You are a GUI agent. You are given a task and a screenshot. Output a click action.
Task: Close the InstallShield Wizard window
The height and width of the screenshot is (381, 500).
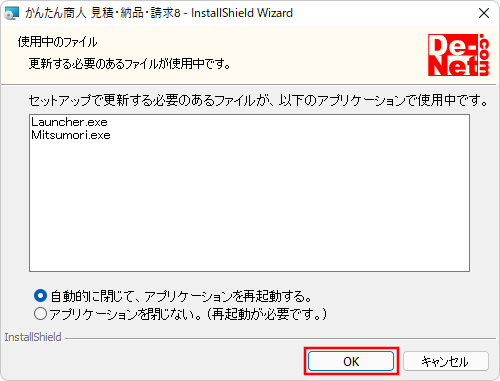(484, 13)
